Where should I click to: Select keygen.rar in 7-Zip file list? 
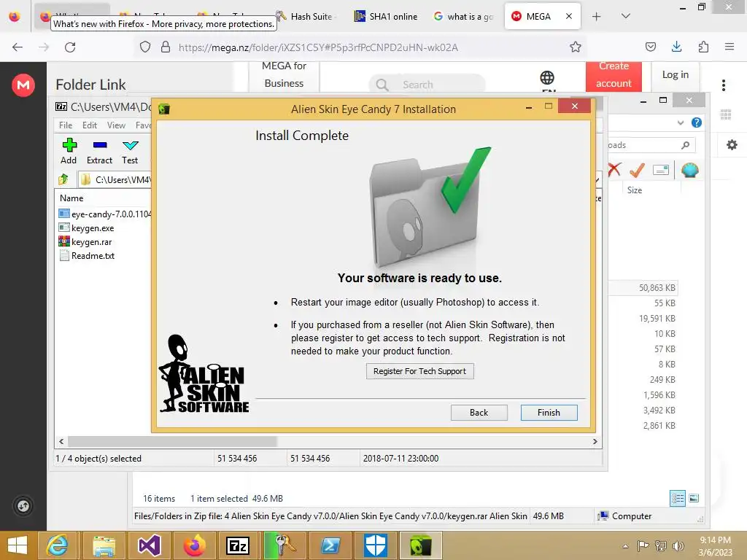(x=91, y=242)
